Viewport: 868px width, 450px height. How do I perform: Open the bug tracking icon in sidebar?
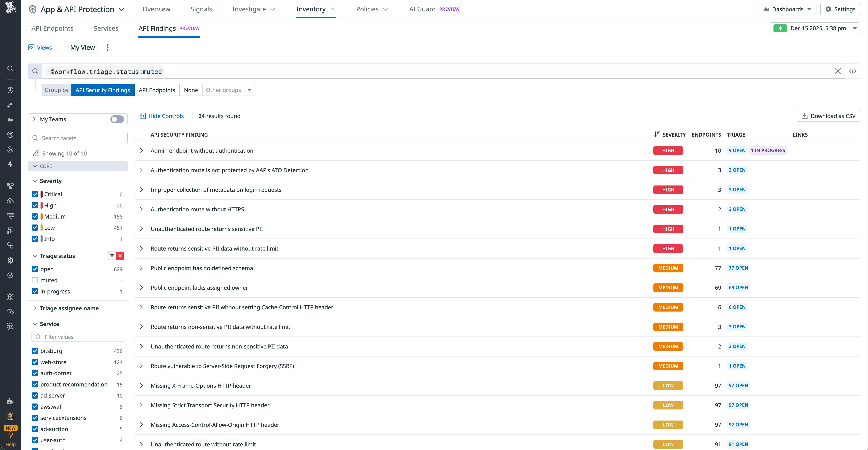[10, 296]
